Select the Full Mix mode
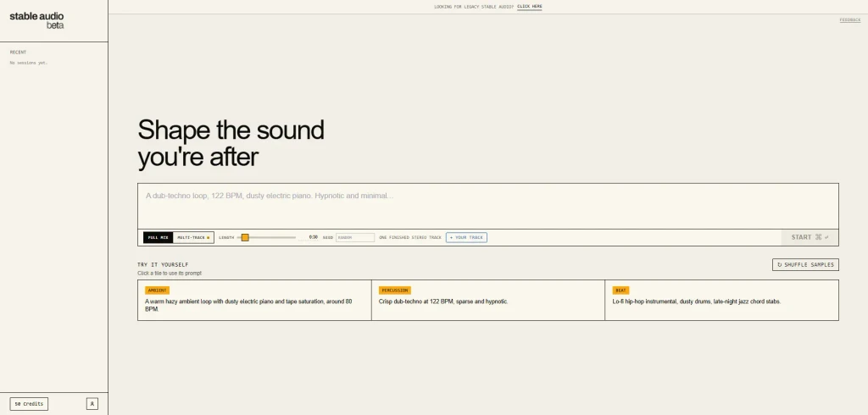This screenshot has height=415, width=868. coord(158,237)
